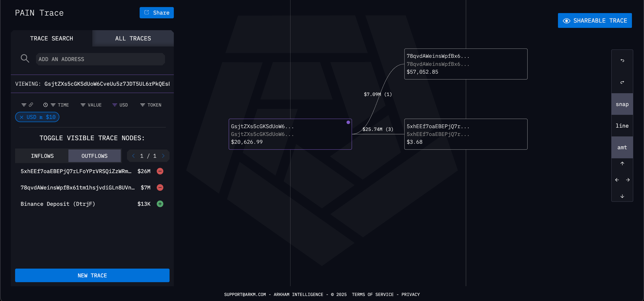Toggle the line display mode
644x301 pixels.
[x=622, y=126]
